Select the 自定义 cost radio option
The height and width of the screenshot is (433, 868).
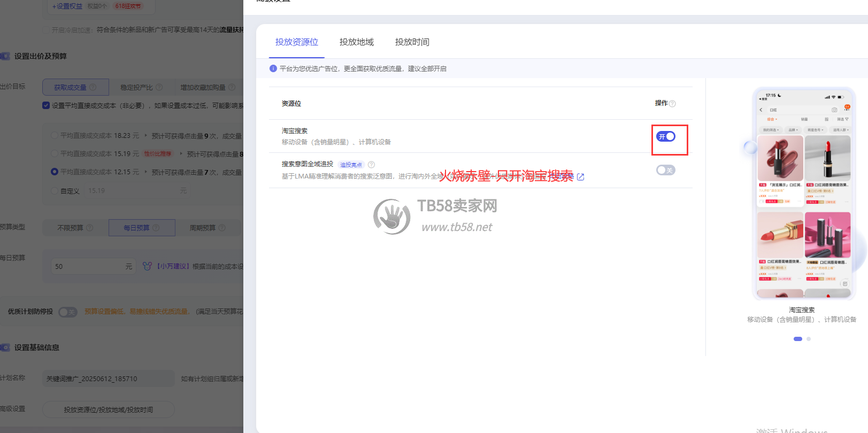[x=55, y=191]
